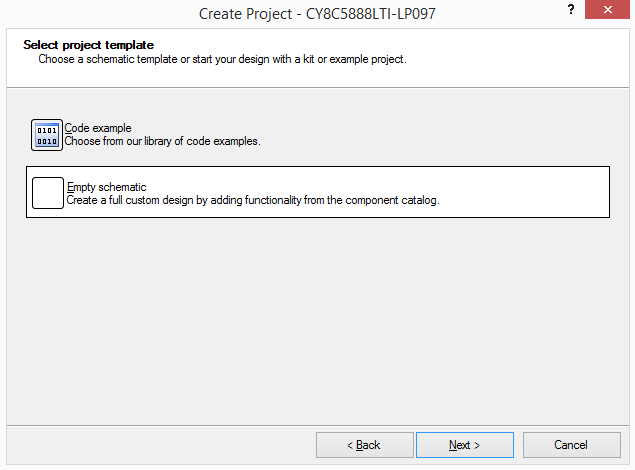The height and width of the screenshot is (470, 635).
Task: Select the Empty schematic template title
Action: point(106,187)
